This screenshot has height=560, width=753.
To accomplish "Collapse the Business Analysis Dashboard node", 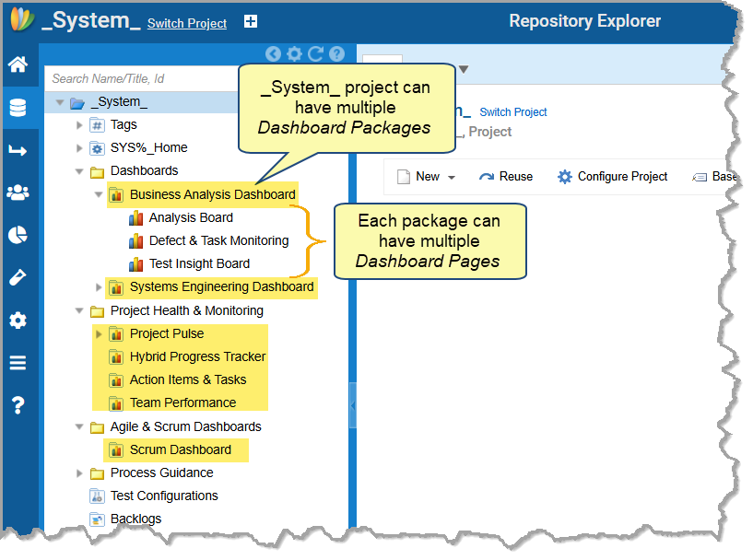I will [x=99, y=194].
